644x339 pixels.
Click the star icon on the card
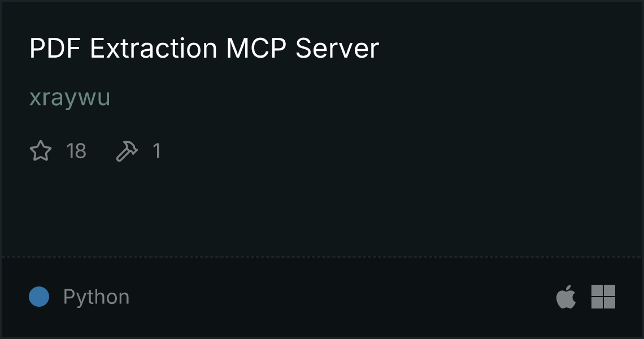point(41,151)
